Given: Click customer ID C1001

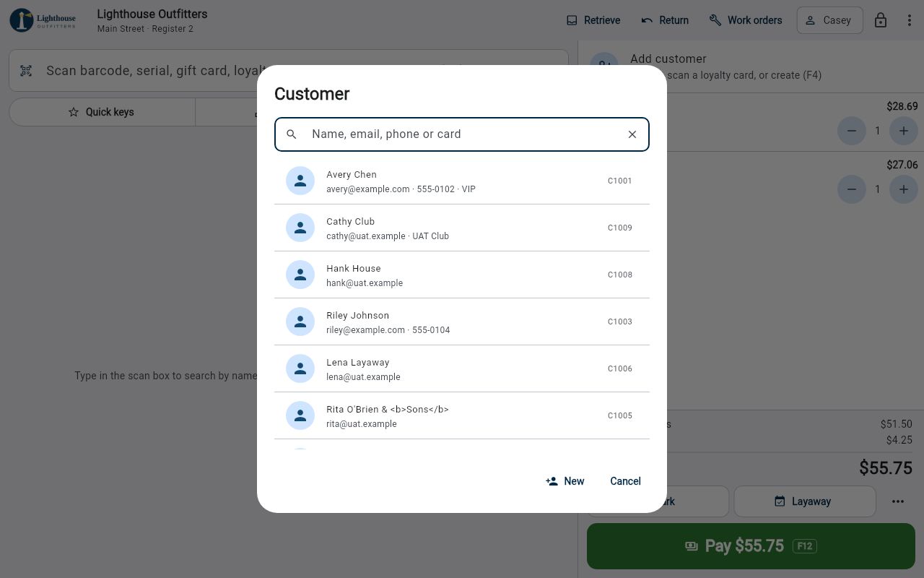Looking at the screenshot, I should (620, 181).
